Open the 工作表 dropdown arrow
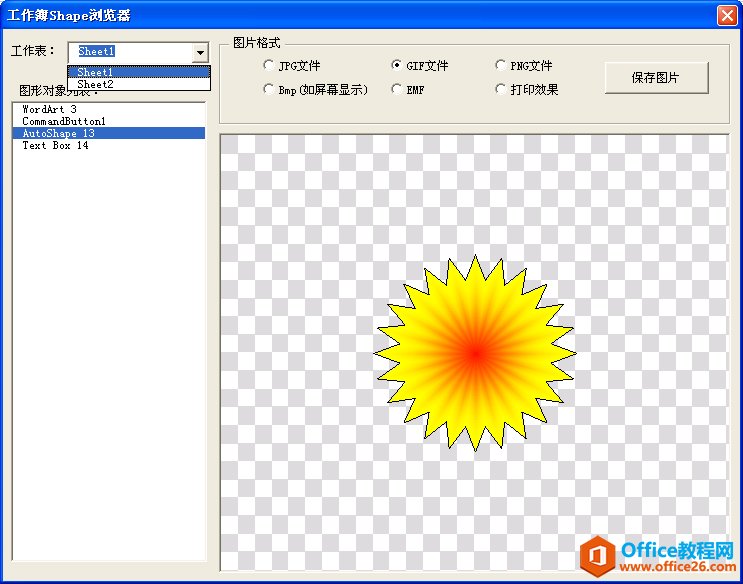Viewport: 743px width, 584px height. coord(200,52)
